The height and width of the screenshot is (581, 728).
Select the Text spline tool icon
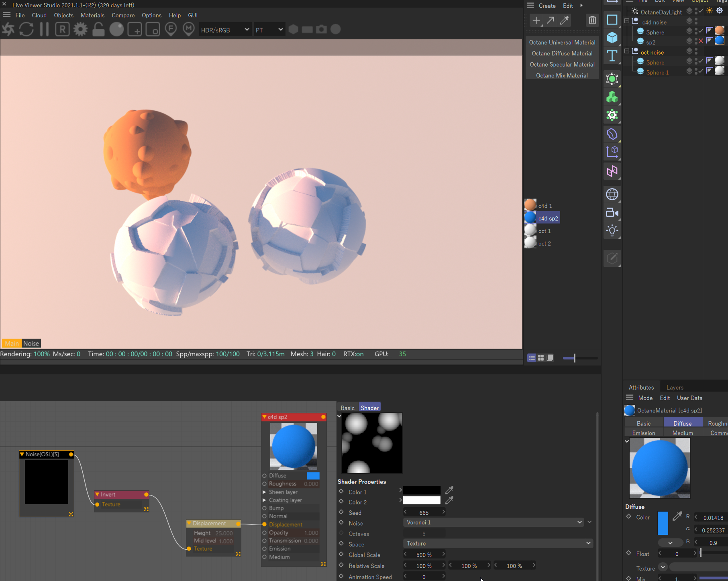pos(612,56)
